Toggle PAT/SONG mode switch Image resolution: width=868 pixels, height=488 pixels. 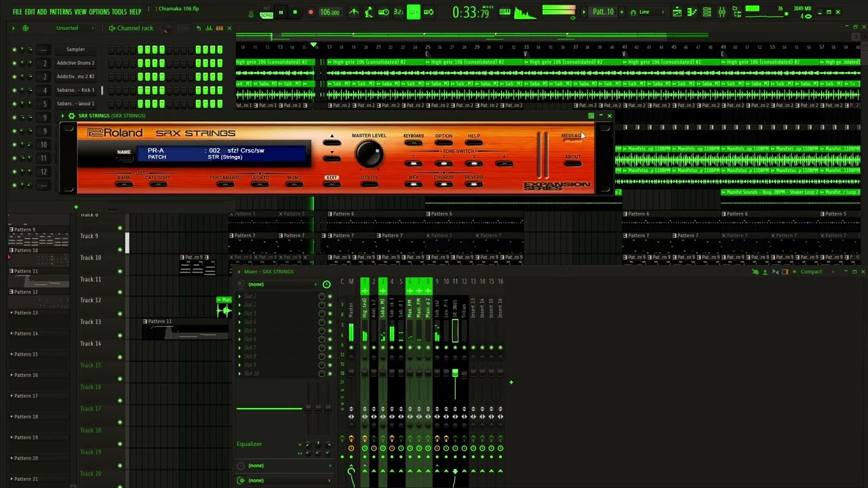pyautogui.click(x=267, y=12)
